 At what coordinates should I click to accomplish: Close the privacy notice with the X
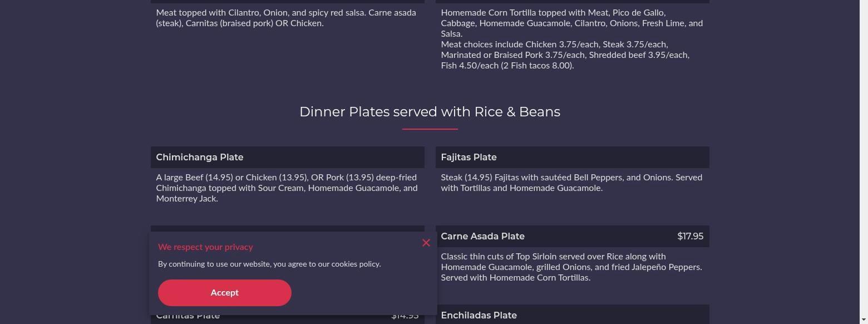tap(426, 243)
